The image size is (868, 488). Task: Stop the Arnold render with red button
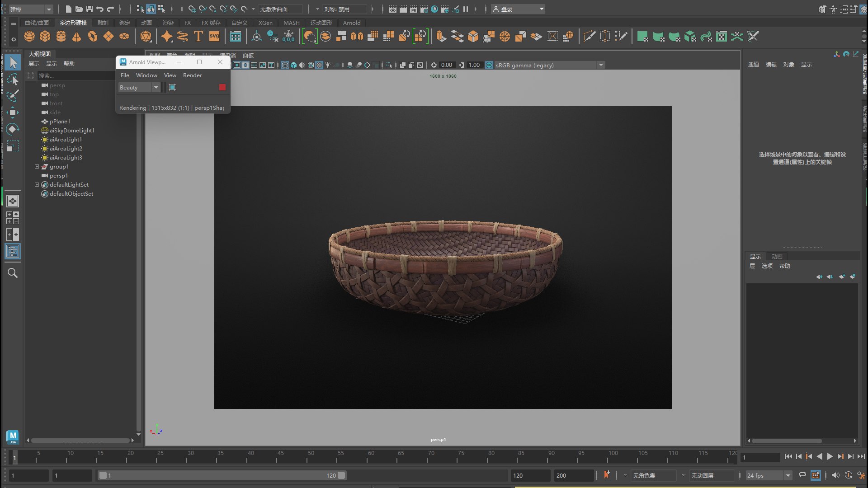click(222, 87)
